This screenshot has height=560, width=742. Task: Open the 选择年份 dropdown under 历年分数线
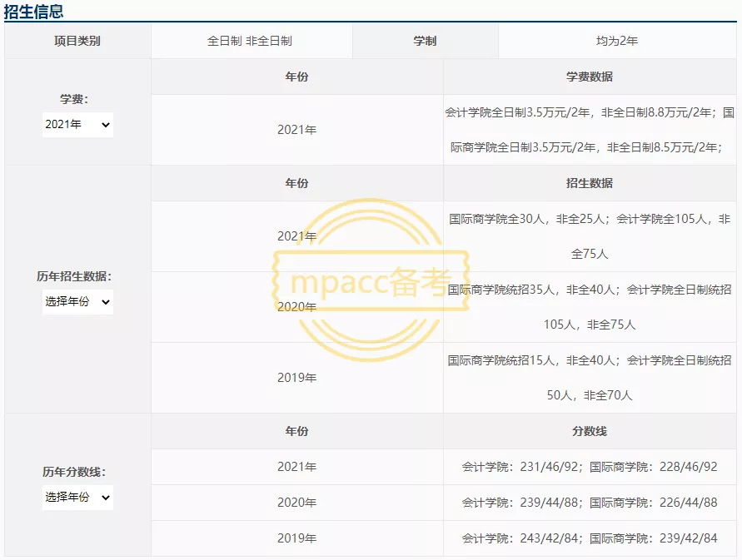77,497
